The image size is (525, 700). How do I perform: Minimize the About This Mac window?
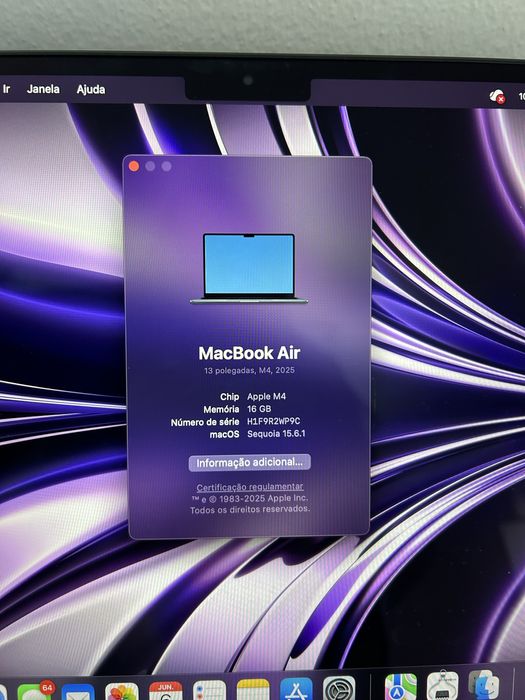coord(150,166)
